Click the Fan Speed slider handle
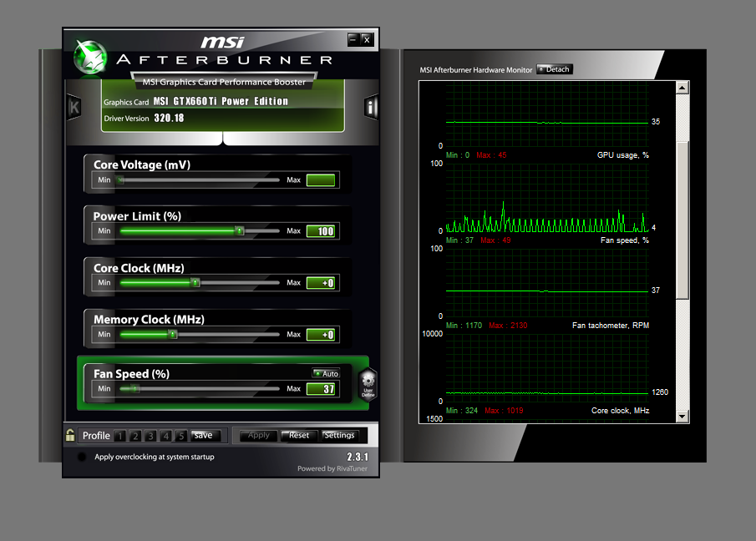The image size is (756, 541). (135, 388)
